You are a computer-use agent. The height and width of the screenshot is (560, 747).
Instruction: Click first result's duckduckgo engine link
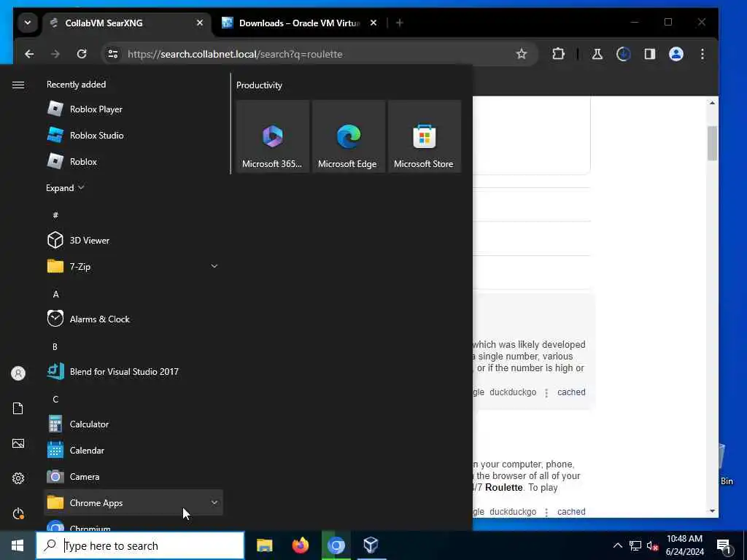pos(513,392)
